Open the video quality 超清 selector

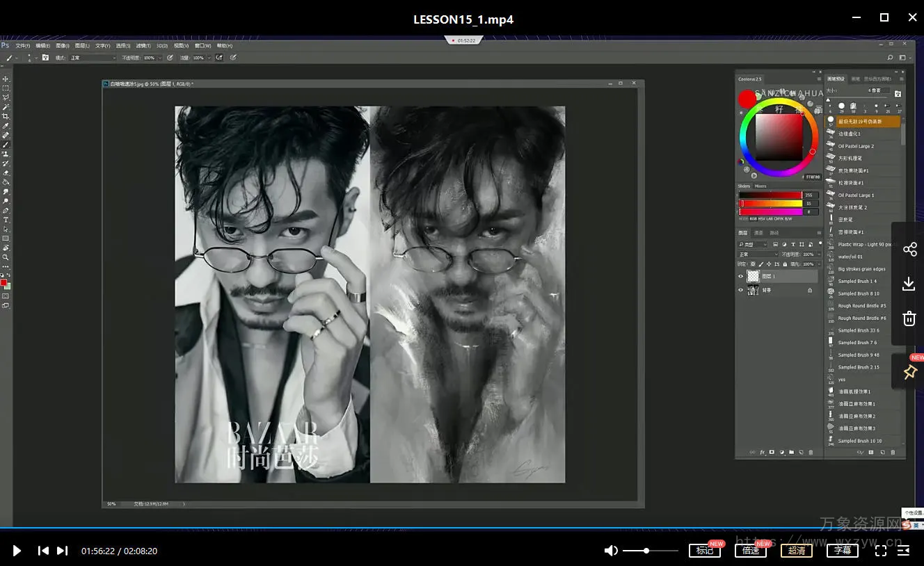(797, 551)
